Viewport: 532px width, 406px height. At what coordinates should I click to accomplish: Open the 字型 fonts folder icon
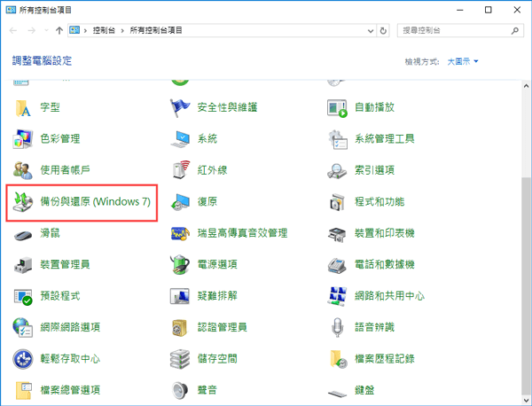pos(23,108)
